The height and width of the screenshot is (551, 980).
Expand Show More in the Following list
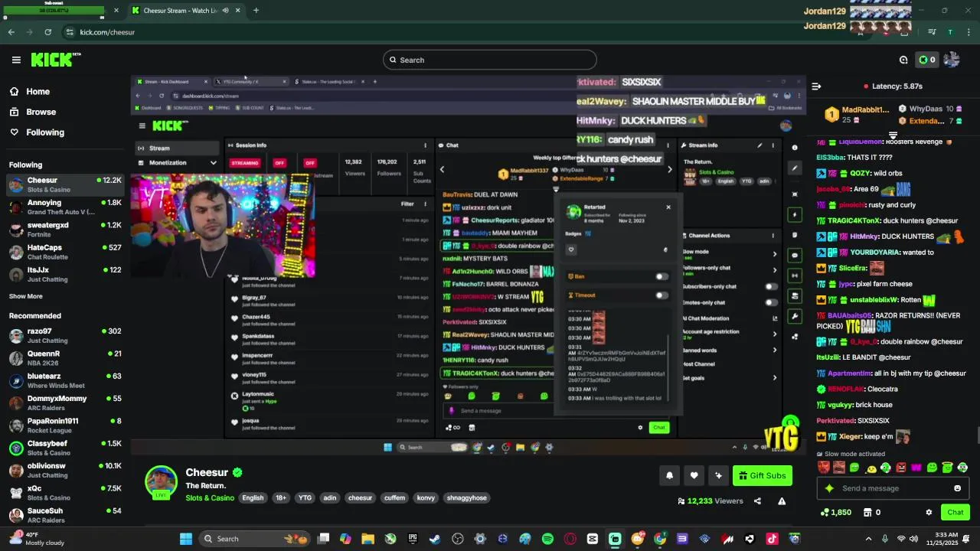26,296
